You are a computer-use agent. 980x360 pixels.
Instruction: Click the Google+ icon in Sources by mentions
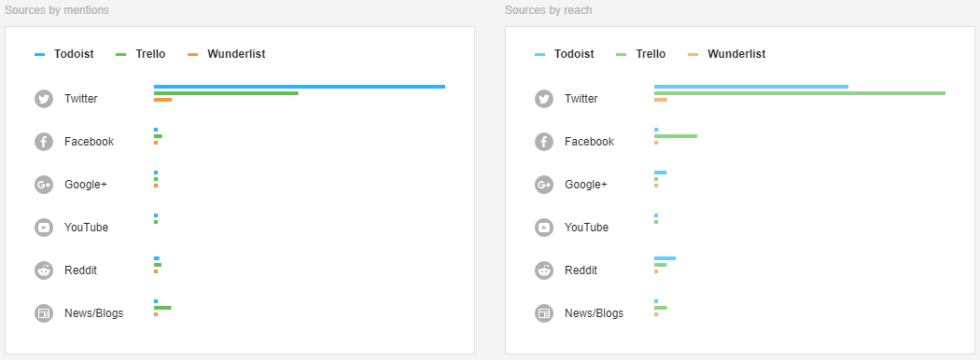click(x=44, y=185)
